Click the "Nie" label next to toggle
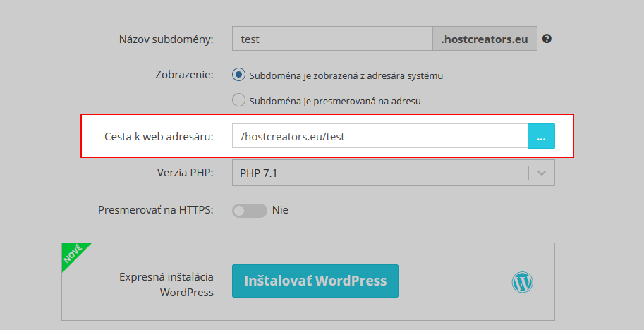The width and height of the screenshot is (644, 330). (x=280, y=210)
